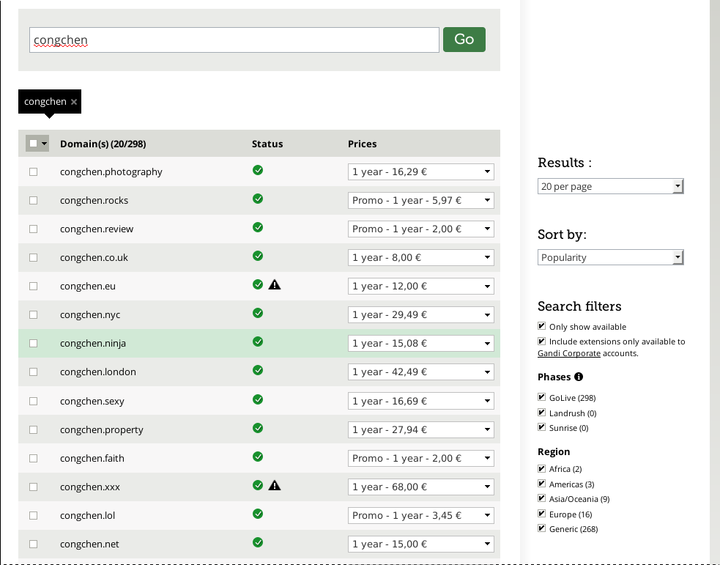Click the warning triangle icon for congchen.eu

tap(275, 285)
